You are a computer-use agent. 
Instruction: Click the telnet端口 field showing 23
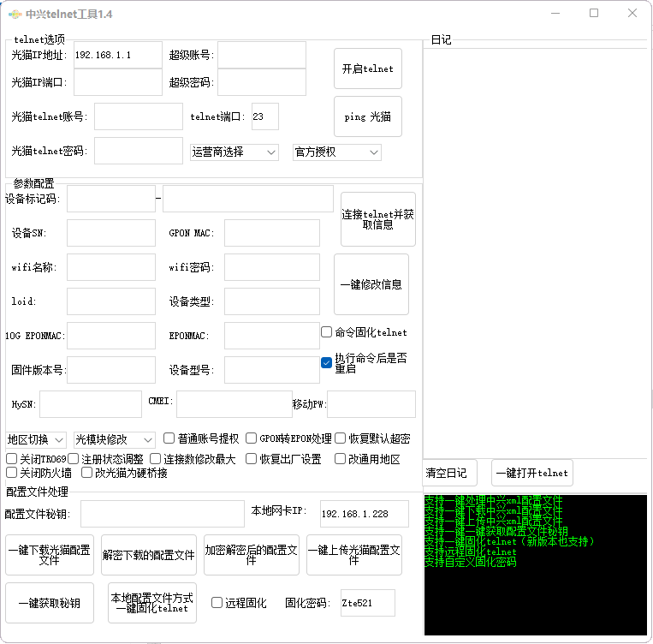coord(264,116)
